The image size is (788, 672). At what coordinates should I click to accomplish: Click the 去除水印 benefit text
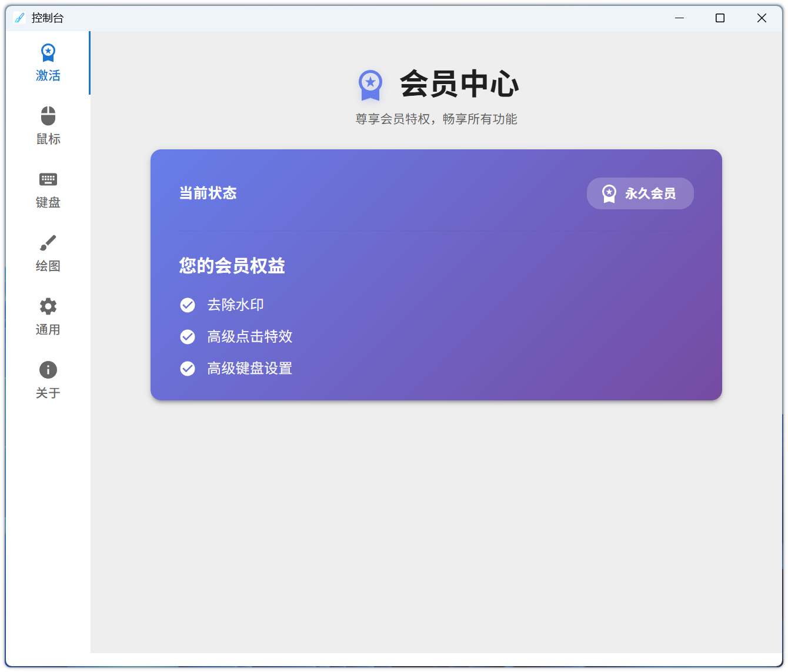click(x=235, y=305)
